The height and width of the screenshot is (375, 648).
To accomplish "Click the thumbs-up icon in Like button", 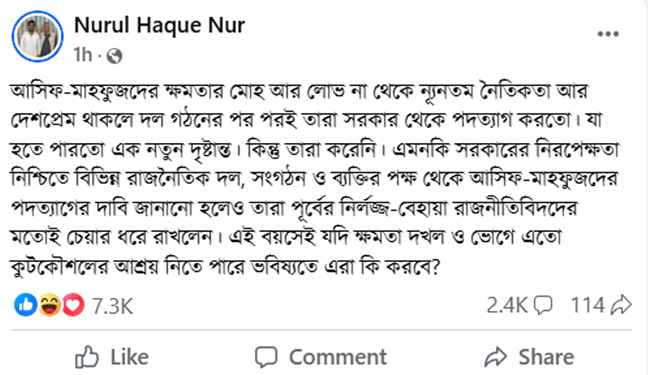I will [87, 357].
